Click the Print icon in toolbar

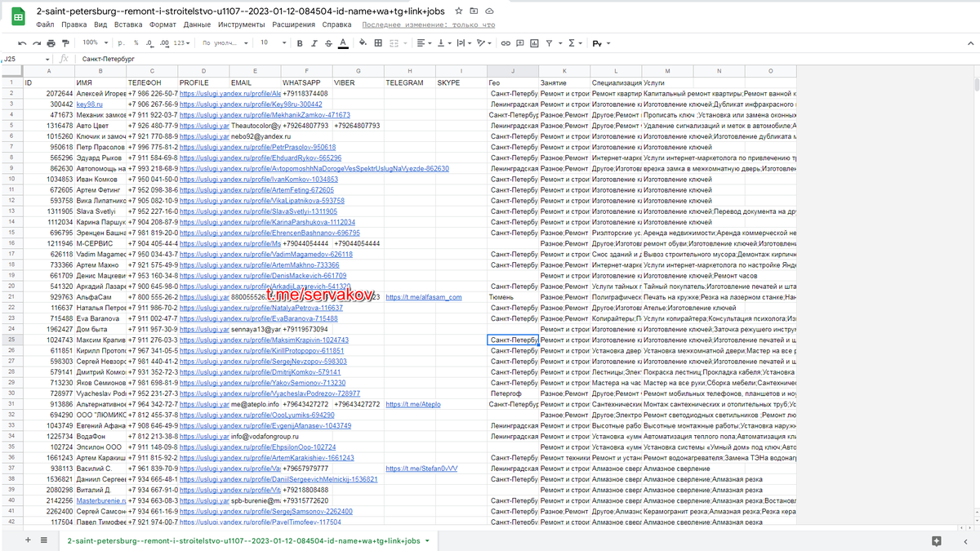[x=51, y=43]
